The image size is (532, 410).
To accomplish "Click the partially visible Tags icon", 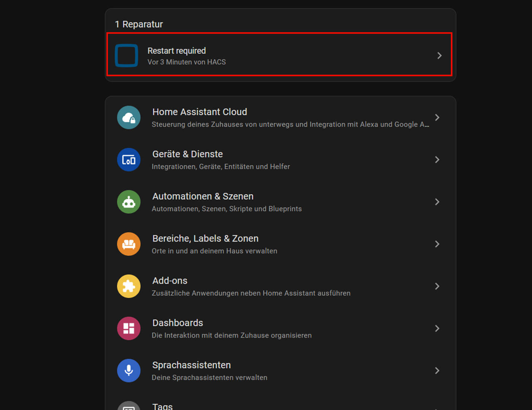I will click(x=129, y=407).
